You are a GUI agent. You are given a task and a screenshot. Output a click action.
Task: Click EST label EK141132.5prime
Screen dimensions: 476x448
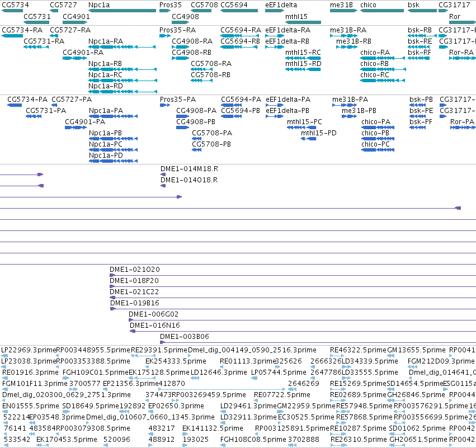tap(213, 428)
